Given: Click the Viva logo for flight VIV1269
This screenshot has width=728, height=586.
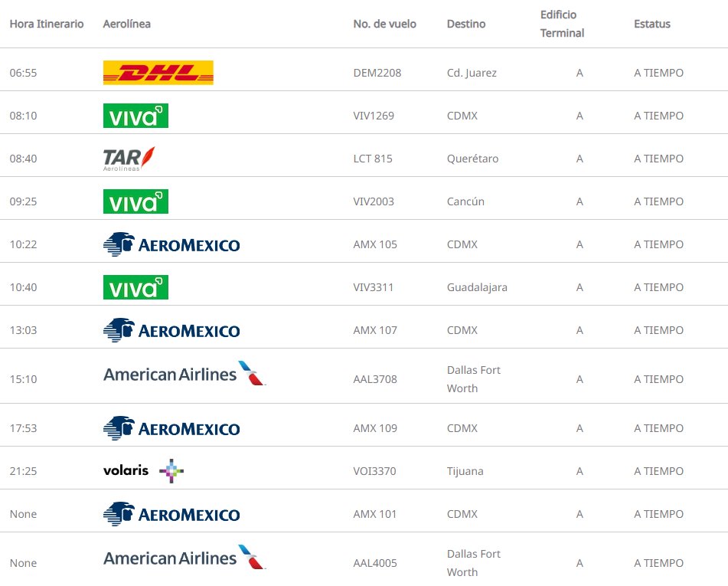Looking at the screenshot, I should 135,116.
